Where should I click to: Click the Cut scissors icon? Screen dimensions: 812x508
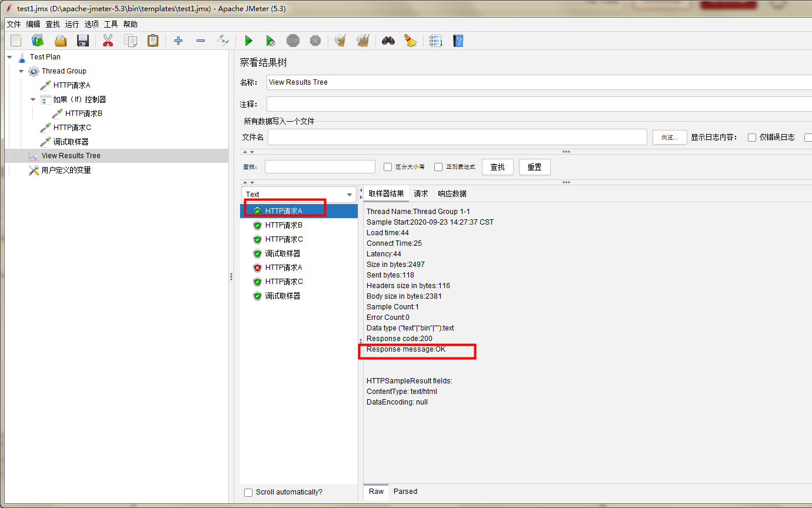(x=108, y=41)
